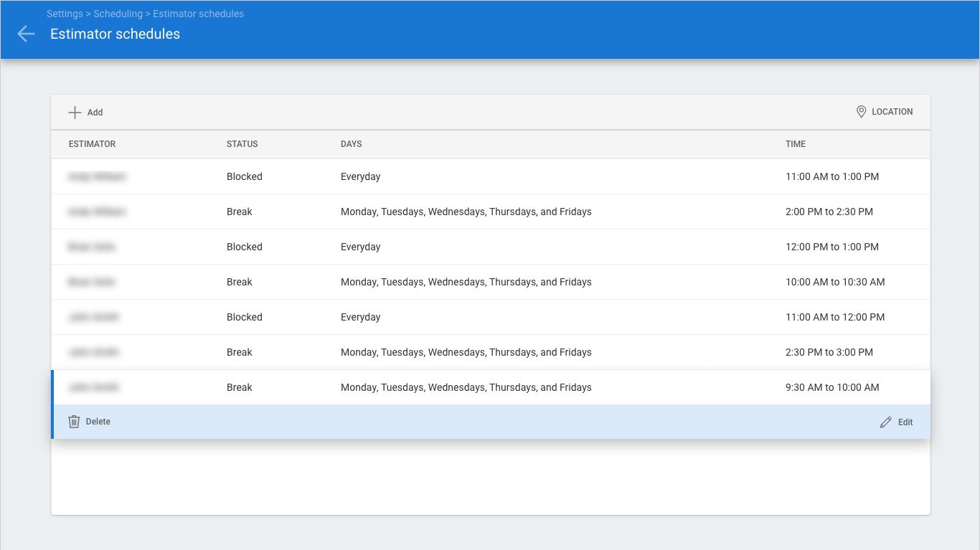Click Blocked status in 11:00 AM to 12:00 PM row
This screenshot has width=980, height=550.
pos(245,317)
